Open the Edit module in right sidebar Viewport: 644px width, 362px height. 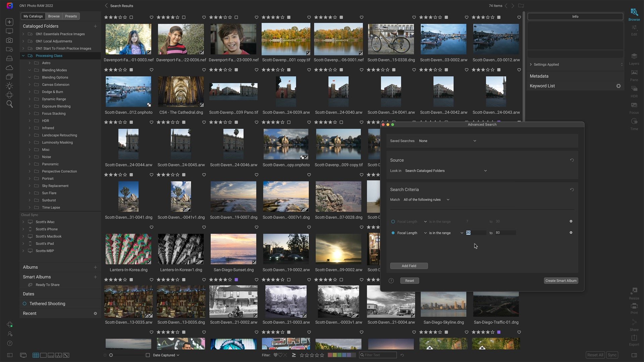pos(634,31)
